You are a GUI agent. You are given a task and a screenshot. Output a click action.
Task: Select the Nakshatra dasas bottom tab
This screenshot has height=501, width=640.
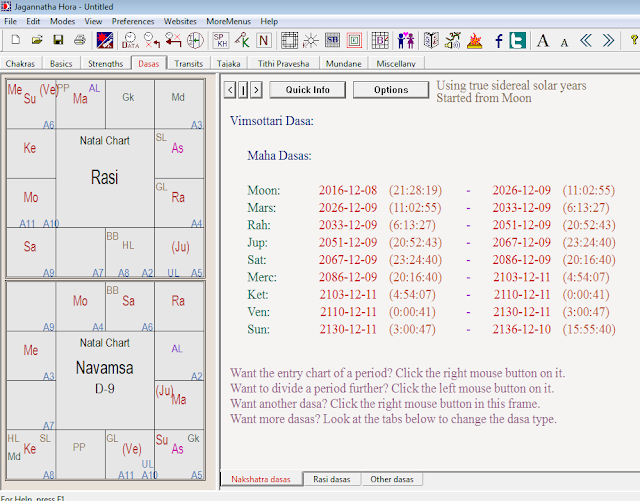pyautogui.click(x=261, y=479)
